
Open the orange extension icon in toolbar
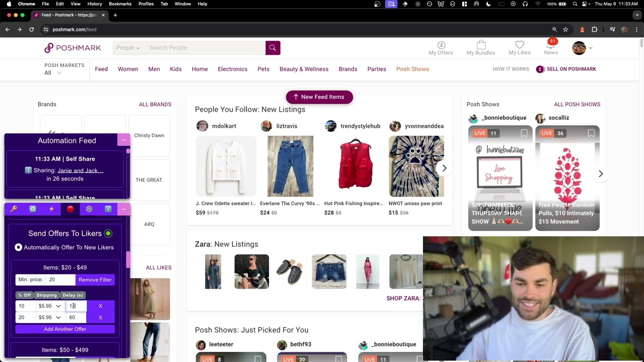(x=582, y=30)
